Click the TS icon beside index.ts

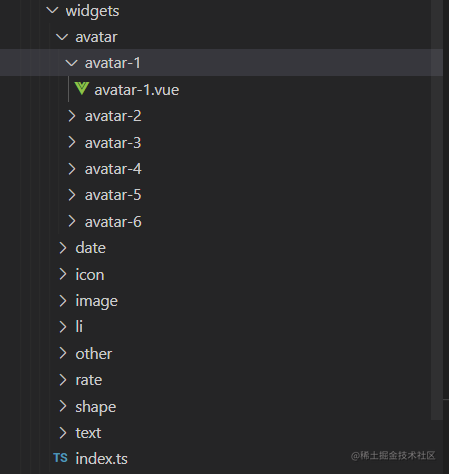tap(60, 458)
